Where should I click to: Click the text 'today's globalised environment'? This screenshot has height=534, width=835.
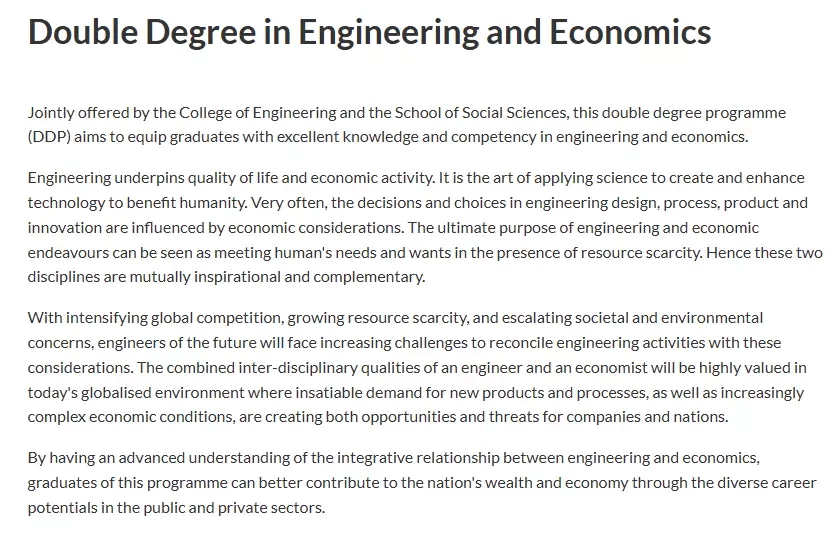pyautogui.click(x=136, y=393)
